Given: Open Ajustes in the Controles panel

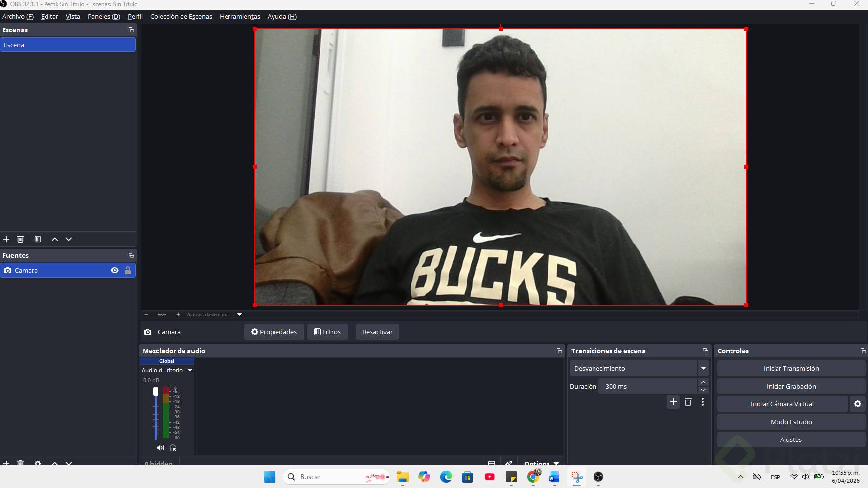Looking at the screenshot, I should (791, 439).
